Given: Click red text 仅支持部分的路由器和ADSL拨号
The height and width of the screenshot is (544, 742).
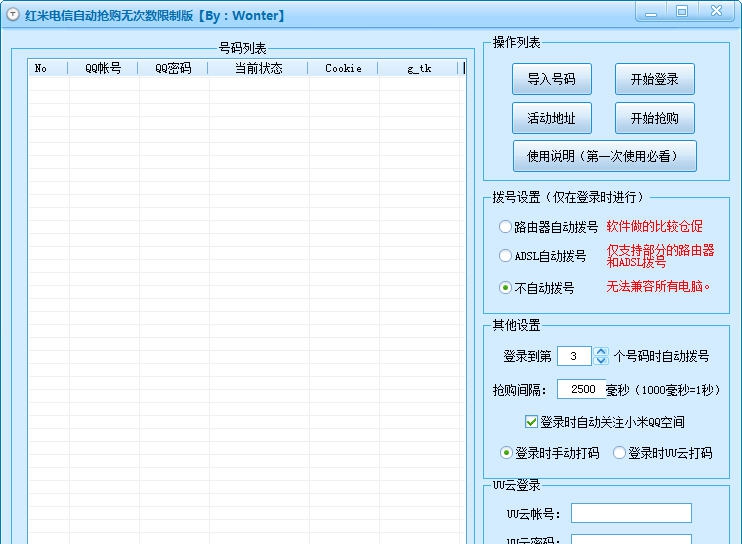Looking at the screenshot, I should click(x=660, y=255).
